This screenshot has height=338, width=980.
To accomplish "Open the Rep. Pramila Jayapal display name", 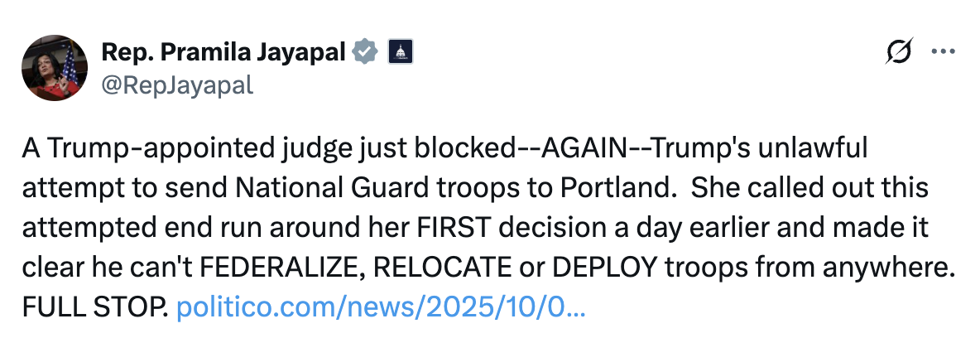I will coord(223,52).
